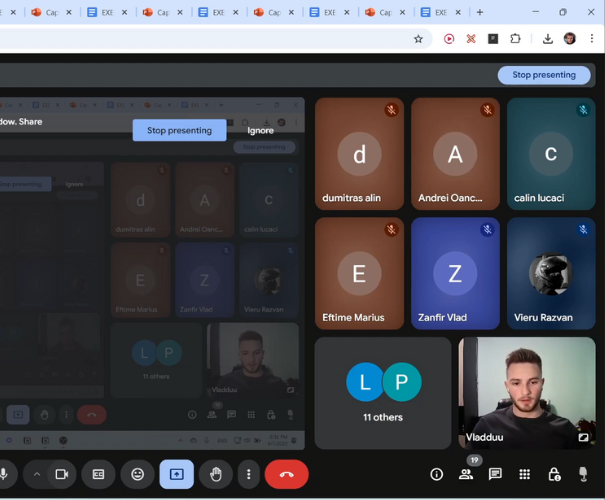
Task: Click muted mic icon on calin lucaci tile
Action: 583,110
